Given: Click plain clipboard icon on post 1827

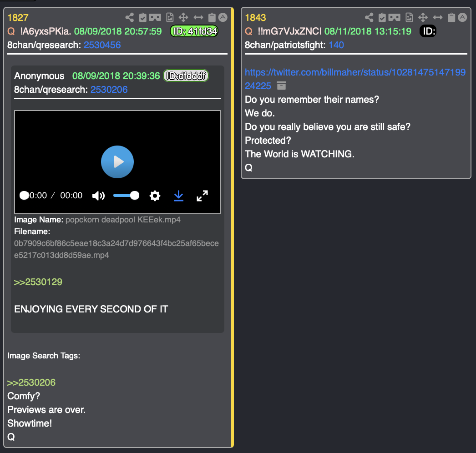Looking at the screenshot, I should pyautogui.click(x=212, y=18).
